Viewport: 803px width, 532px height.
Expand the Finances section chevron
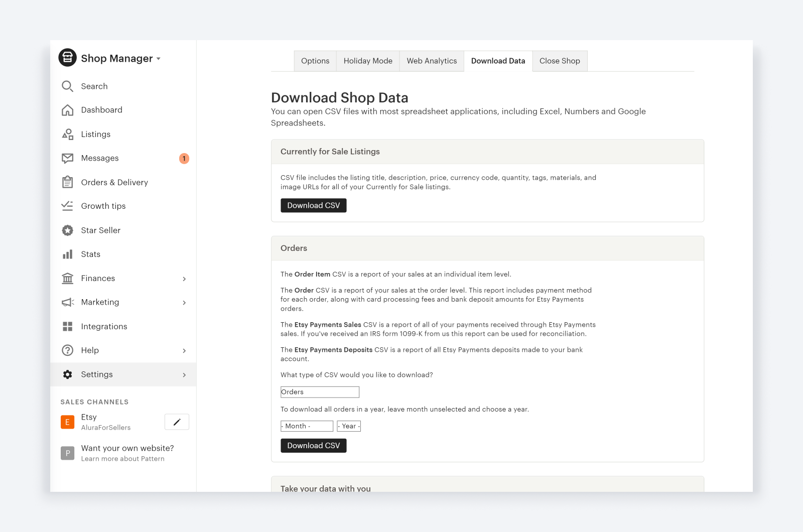tap(185, 278)
